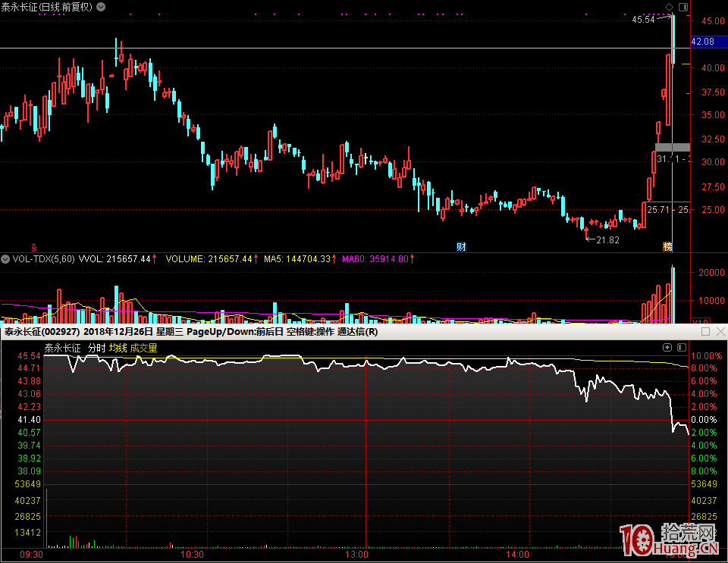Click the 45.54 highest price annotation
This screenshot has width=728, height=563.
[644, 20]
